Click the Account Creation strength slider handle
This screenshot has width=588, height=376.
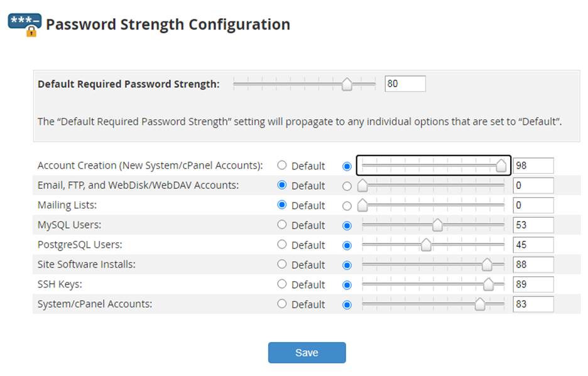(501, 166)
